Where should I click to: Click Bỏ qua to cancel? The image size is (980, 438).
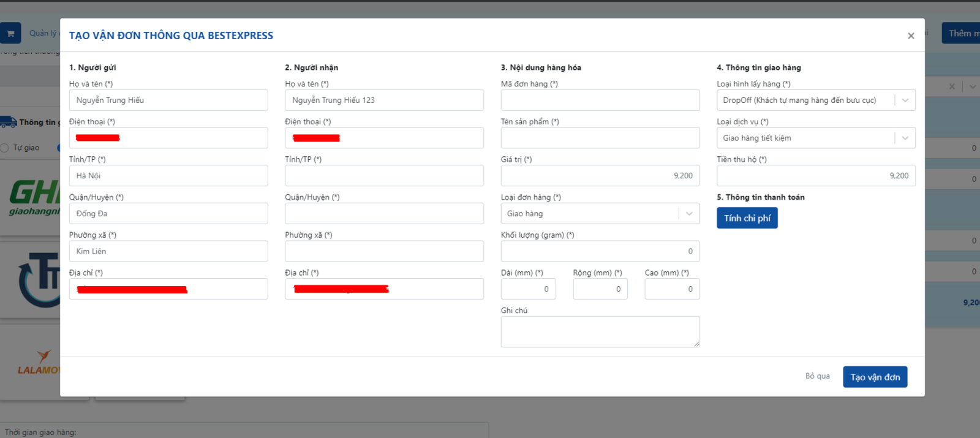tap(817, 376)
